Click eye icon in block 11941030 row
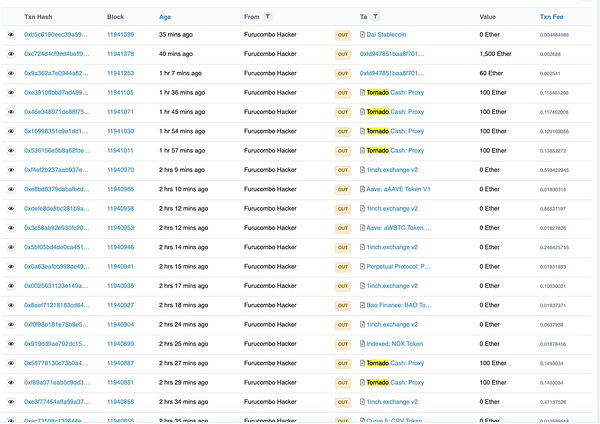The image size is (600, 424). [11, 131]
